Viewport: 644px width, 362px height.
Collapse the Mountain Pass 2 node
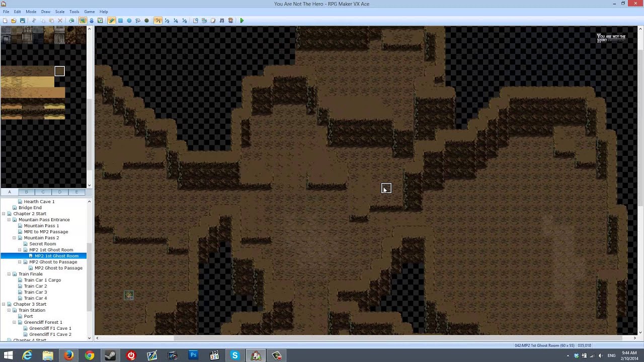15,238
